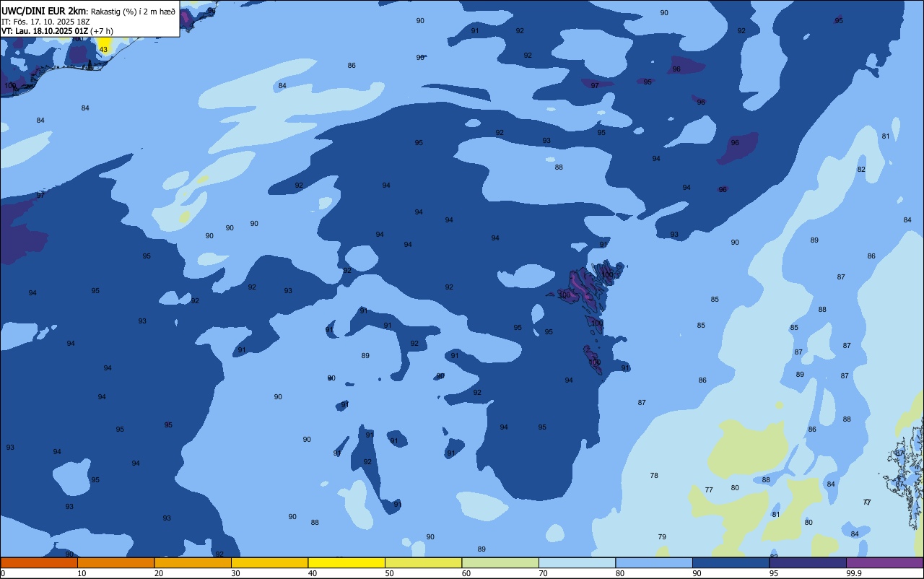
Task: Click the '70' tick label on color scale
Action: pos(543,573)
